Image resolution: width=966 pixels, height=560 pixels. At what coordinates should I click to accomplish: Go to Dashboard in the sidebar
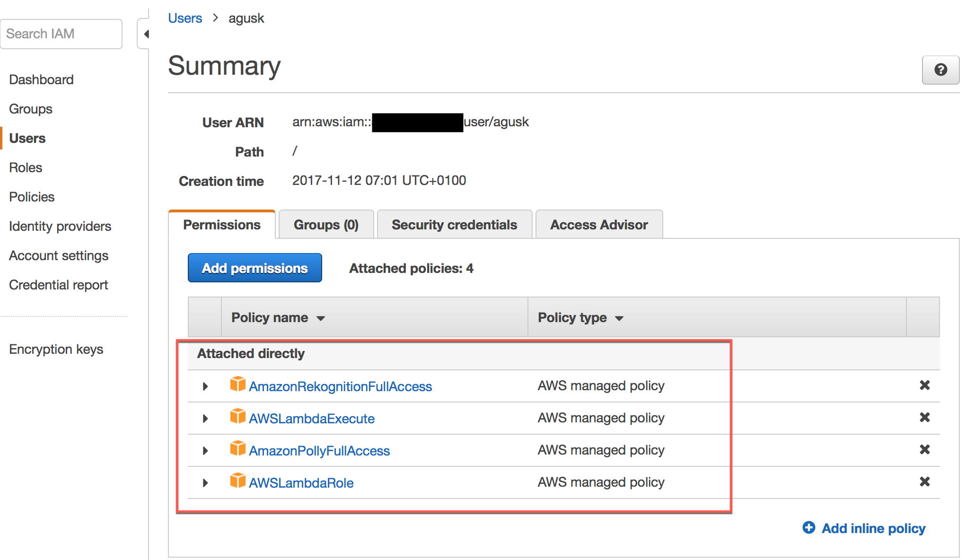(x=42, y=79)
